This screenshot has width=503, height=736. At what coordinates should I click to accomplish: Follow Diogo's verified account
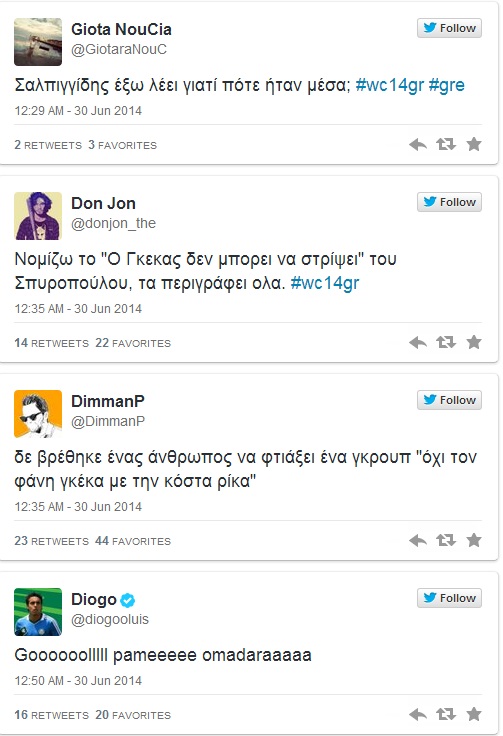click(x=449, y=598)
